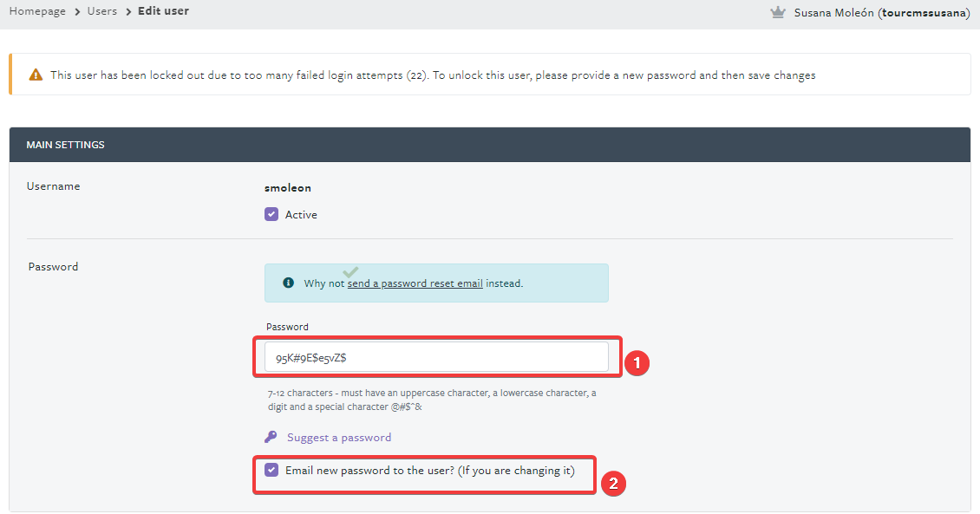This screenshot has height=514, width=980.
Task: Uncheck the Active checkbox
Action: [271, 214]
